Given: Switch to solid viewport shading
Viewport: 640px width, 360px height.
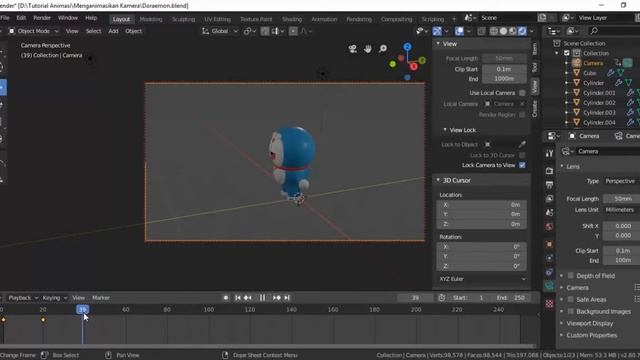Looking at the screenshot, I should (x=503, y=31).
